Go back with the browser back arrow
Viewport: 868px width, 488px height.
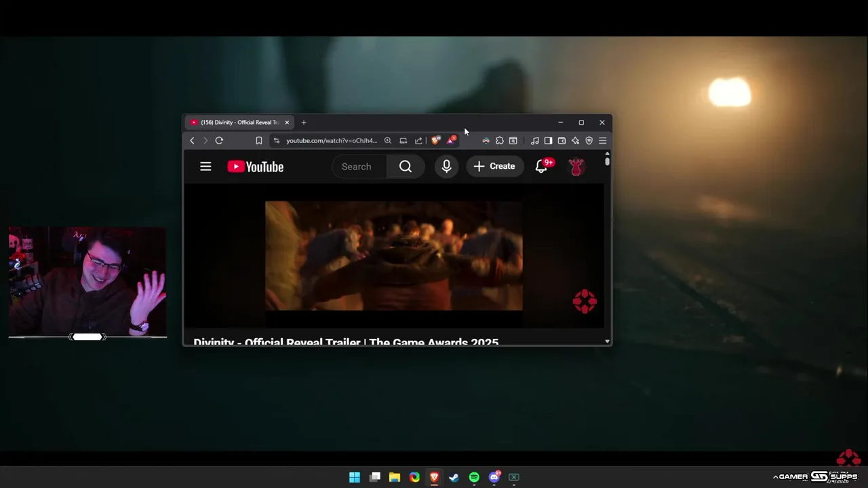click(192, 140)
